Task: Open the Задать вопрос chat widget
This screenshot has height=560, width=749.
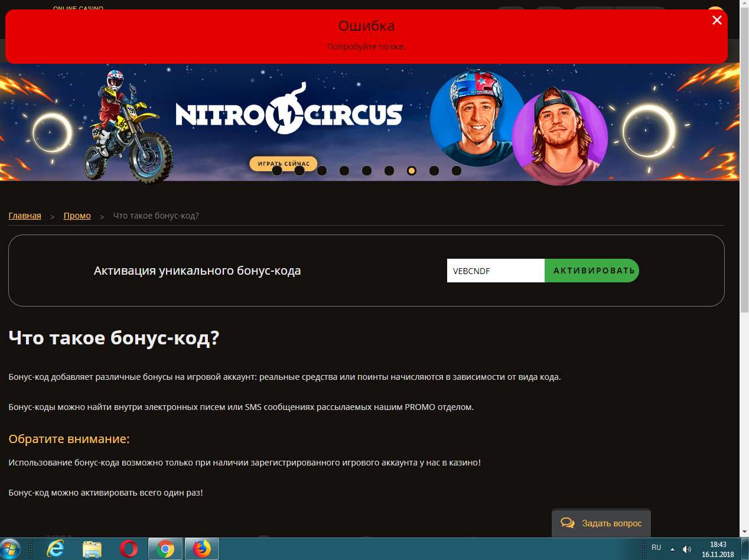Action: coord(601,523)
